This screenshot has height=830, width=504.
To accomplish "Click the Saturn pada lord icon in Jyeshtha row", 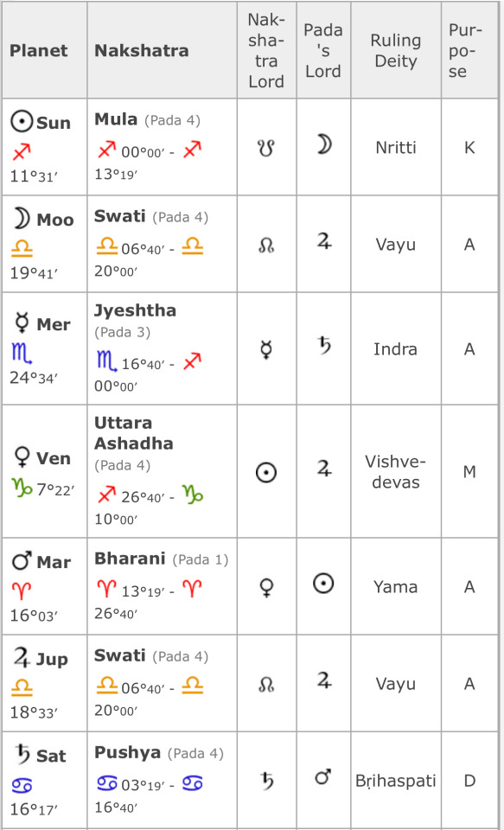I will coord(323,346).
